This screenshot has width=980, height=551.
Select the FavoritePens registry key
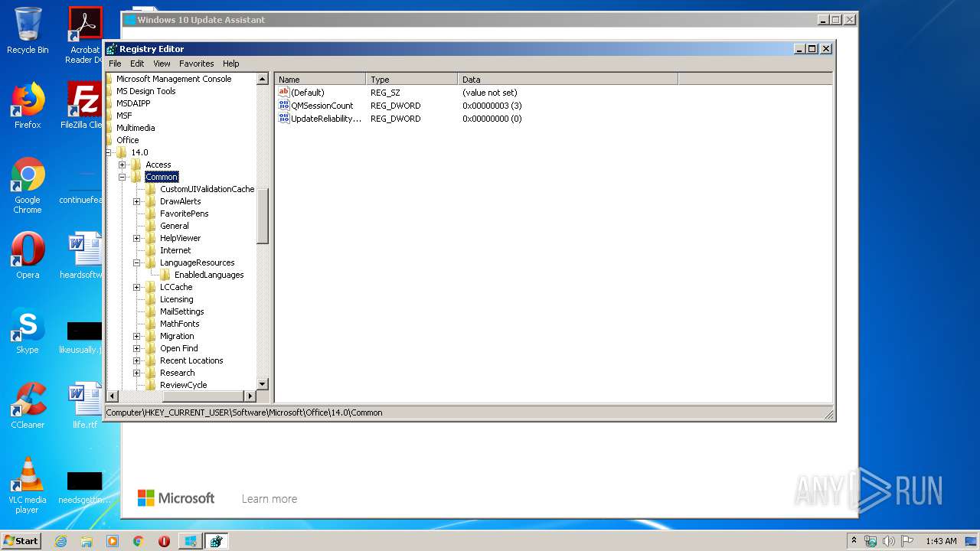(x=184, y=214)
